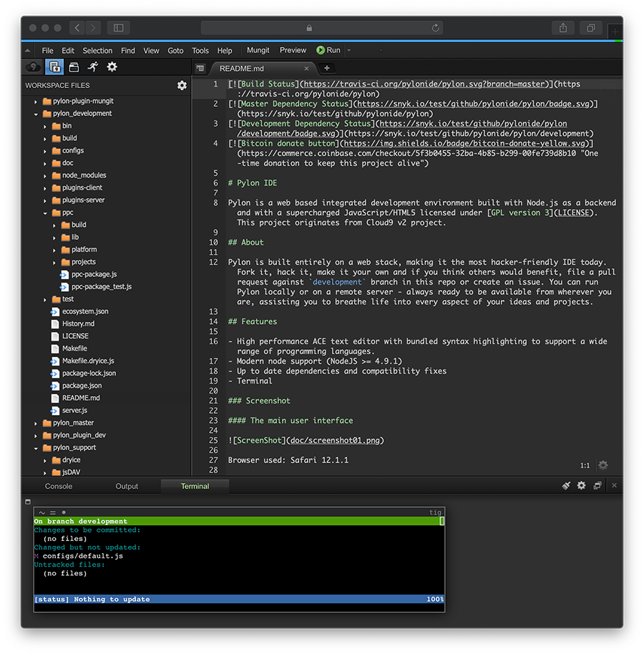Open bottom panel settings gear
The width and height of the screenshot is (644, 654).
(582, 486)
